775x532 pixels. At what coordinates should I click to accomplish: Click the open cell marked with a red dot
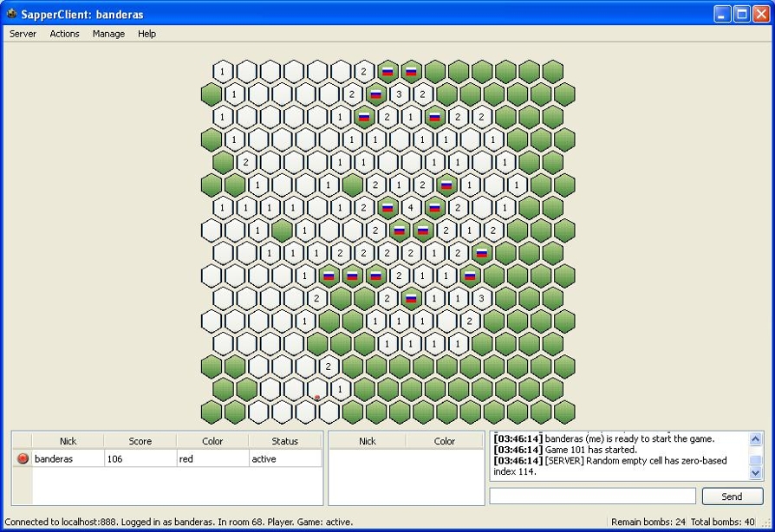pyautogui.click(x=316, y=389)
